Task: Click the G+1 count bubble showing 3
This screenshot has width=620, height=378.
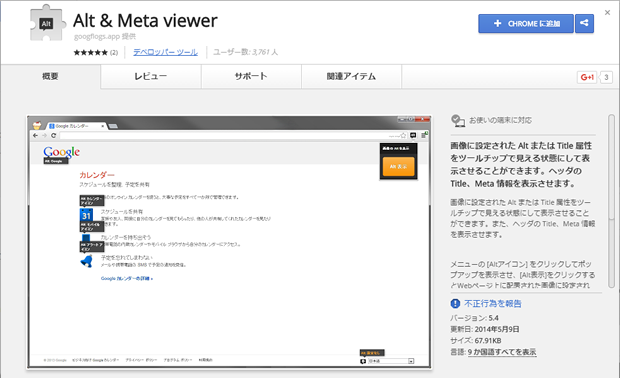Action: tap(606, 77)
